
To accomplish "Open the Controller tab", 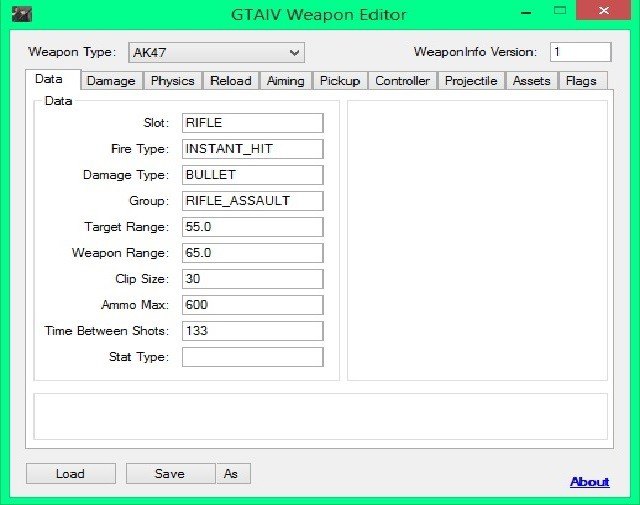I will click(402, 81).
